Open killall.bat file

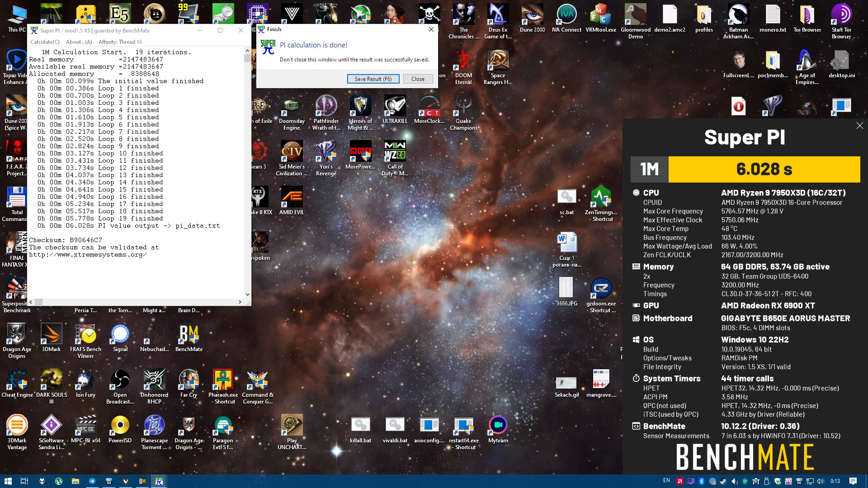[361, 429]
